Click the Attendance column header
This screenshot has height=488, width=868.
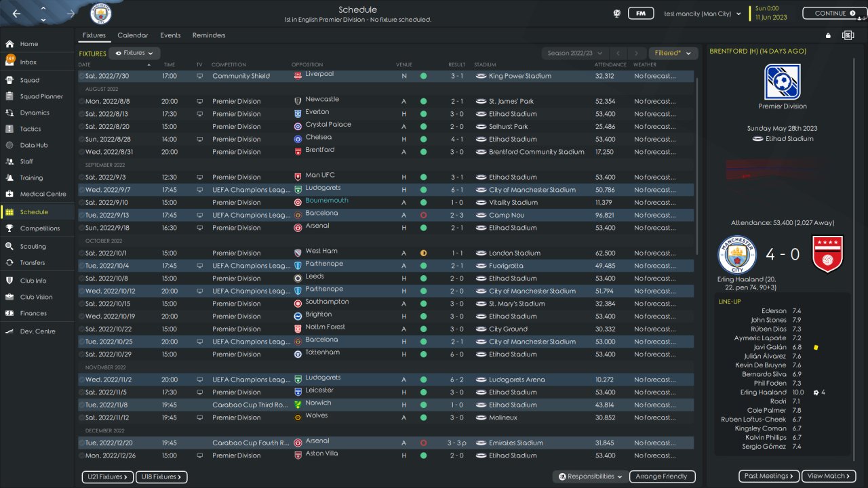(611, 65)
